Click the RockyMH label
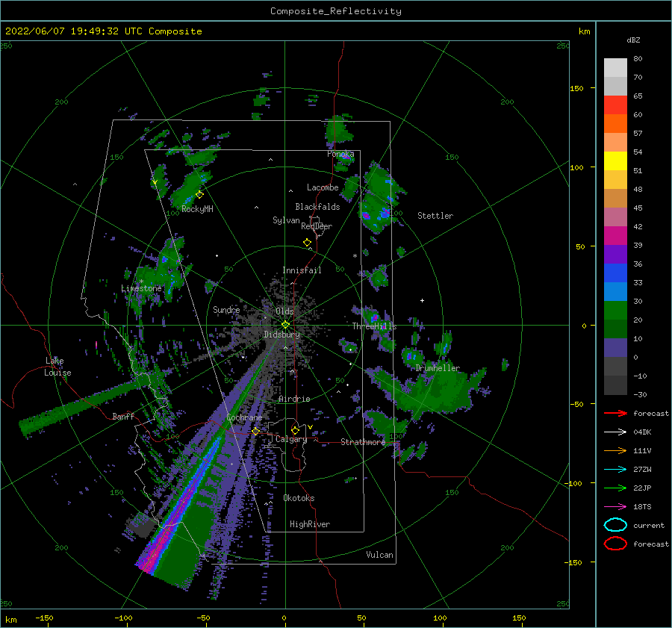The height and width of the screenshot is (628, 672). tap(197, 209)
